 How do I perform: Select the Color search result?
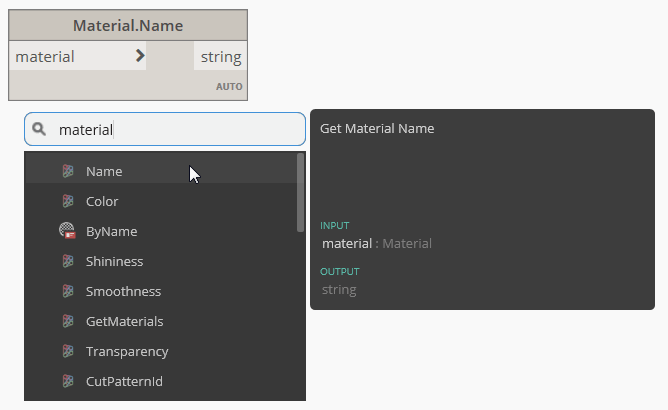tap(102, 201)
